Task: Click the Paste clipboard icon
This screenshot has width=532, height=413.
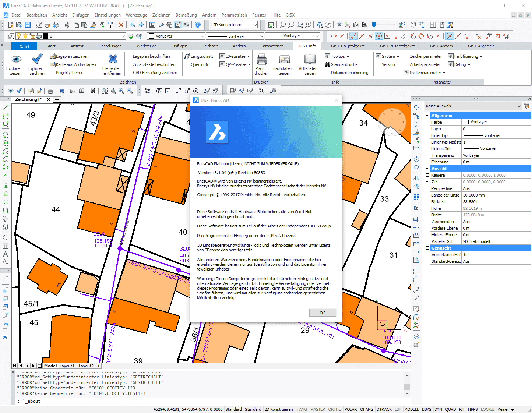Action: [x=84, y=25]
